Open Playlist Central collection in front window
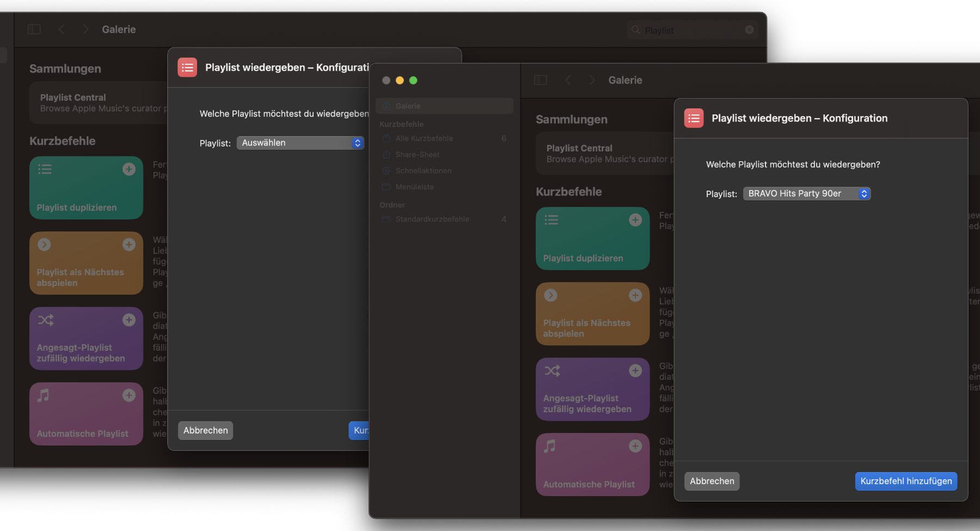 tap(604, 154)
